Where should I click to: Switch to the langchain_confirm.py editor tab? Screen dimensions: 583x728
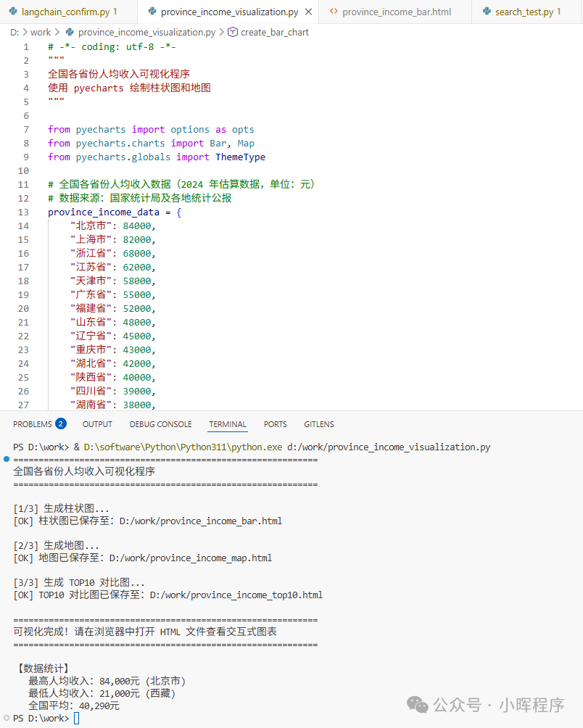tap(64, 12)
